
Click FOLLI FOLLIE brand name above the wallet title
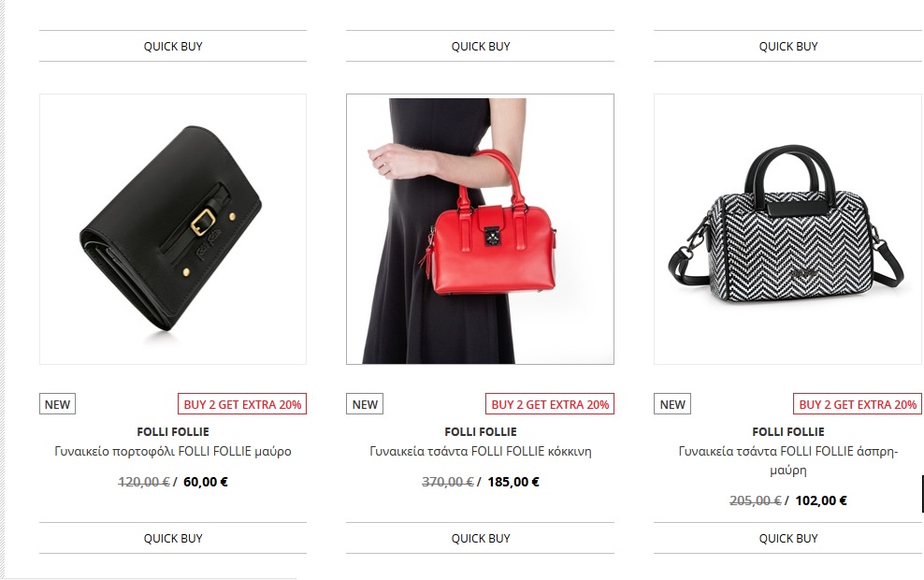173,431
